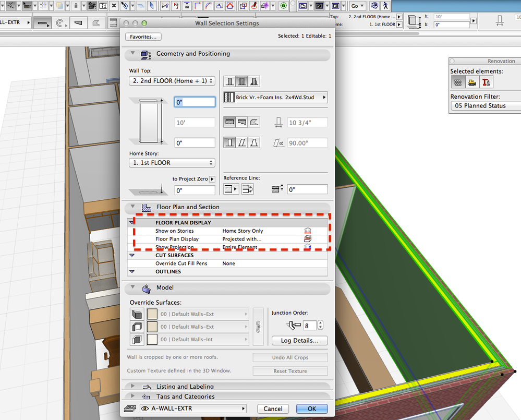The width and height of the screenshot is (521, 420).
Task: Select the slanted wall geometry icon
Action: coord(243,142)
